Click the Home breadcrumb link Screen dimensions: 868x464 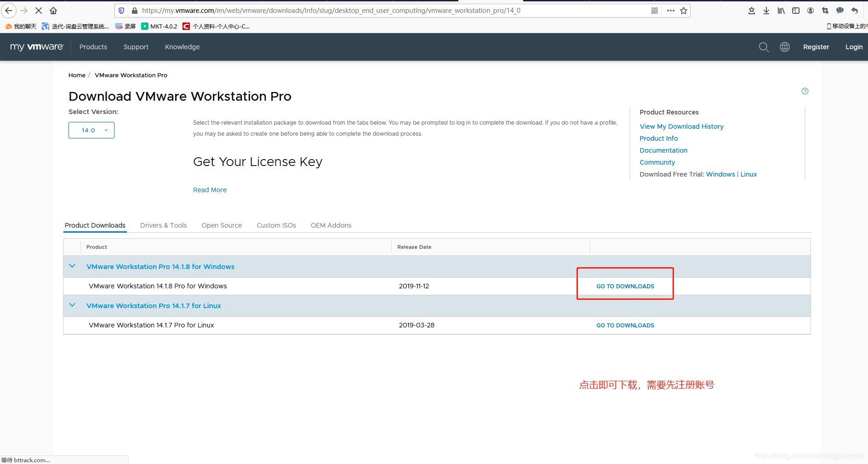pyautogui.click(x=77, y=75)
